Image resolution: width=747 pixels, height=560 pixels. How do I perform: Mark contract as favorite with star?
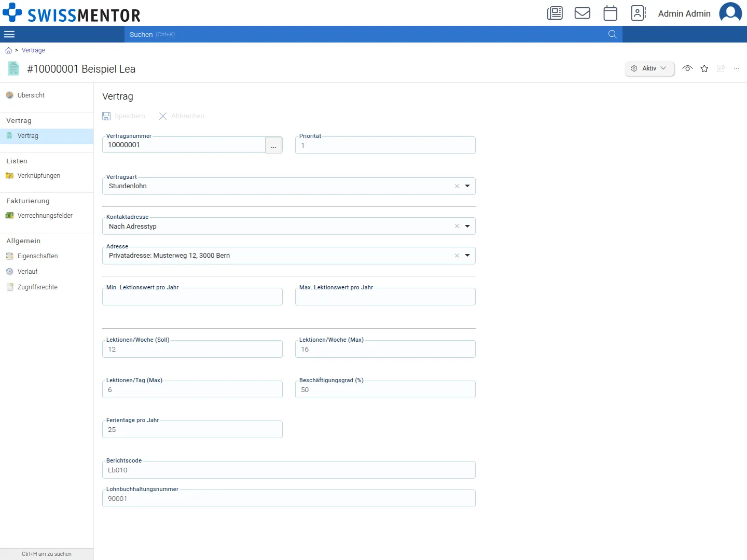point(704,68)
